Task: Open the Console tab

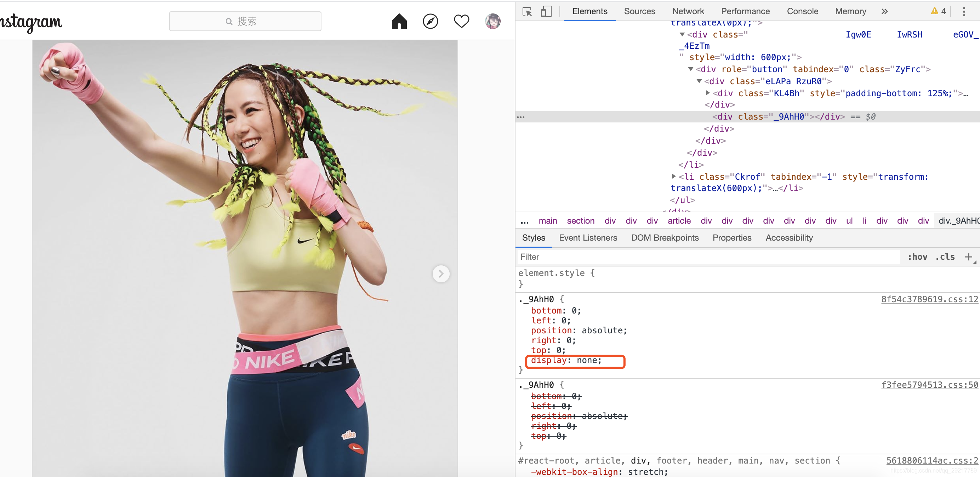Action: pos(802,11)
